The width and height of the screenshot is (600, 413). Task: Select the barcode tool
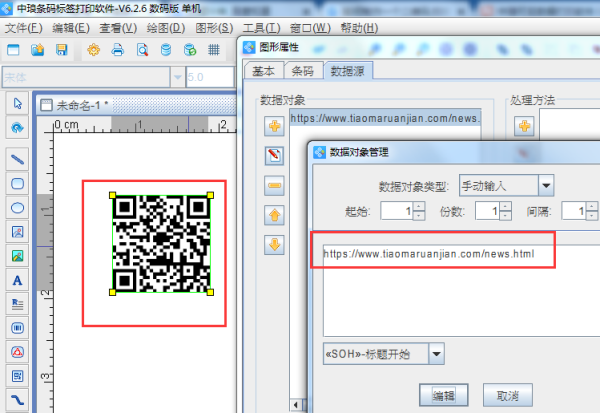(17, 328)
